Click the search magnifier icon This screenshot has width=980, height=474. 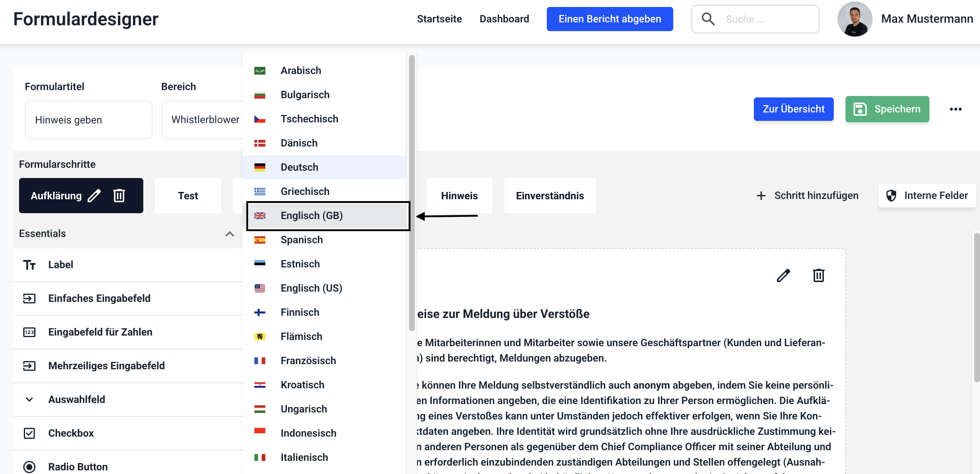pyautogui.click(x=708, y=19)
